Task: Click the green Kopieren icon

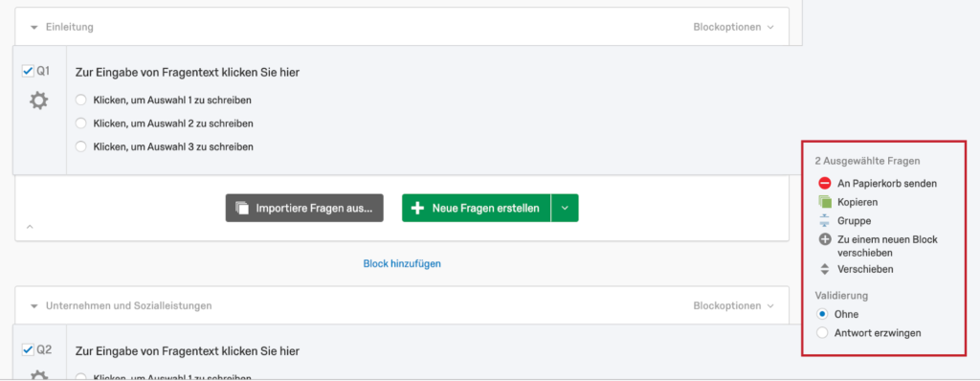Action: 825,202
